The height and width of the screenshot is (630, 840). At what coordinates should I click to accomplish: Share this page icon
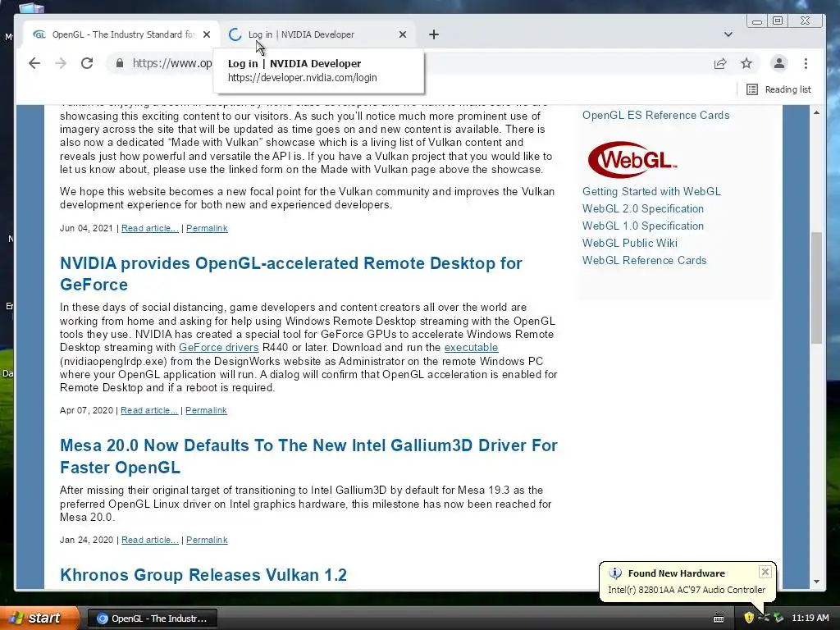click(720, 63)
